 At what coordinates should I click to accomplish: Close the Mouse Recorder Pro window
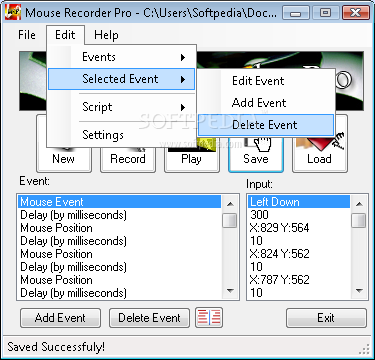(355, 13)
